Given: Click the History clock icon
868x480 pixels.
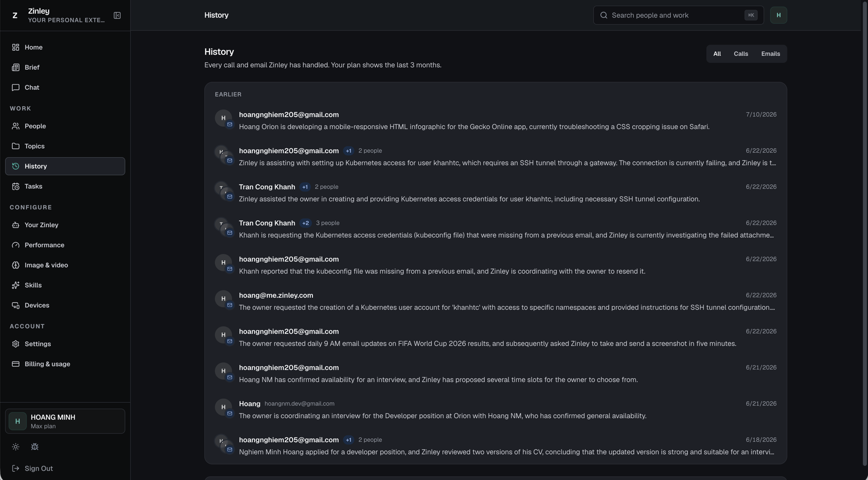Looking at the screenshot, I should [16, 166].
